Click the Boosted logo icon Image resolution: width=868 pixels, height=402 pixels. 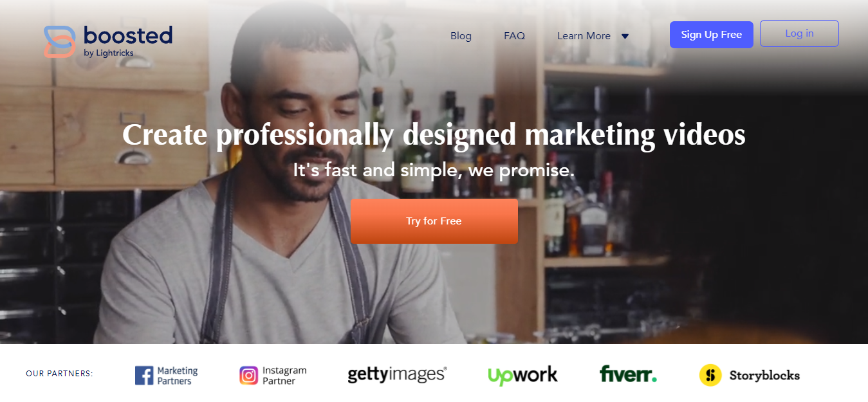click(x=60, y=42)
